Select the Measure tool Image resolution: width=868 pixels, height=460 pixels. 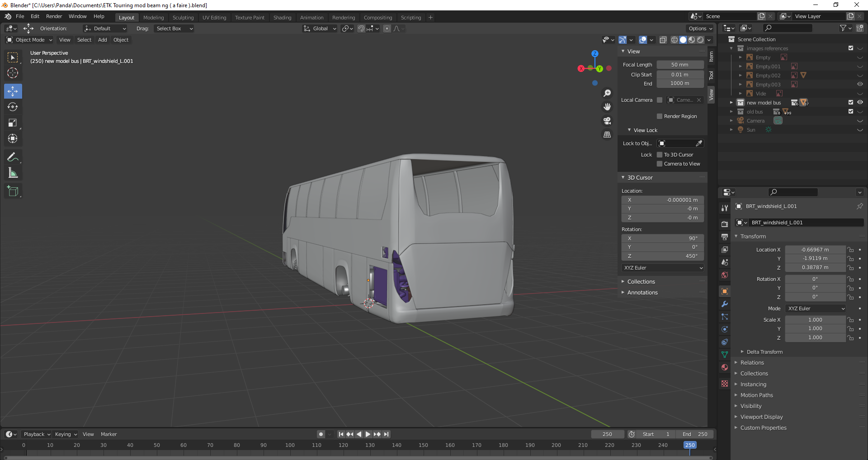coord(13,173)
